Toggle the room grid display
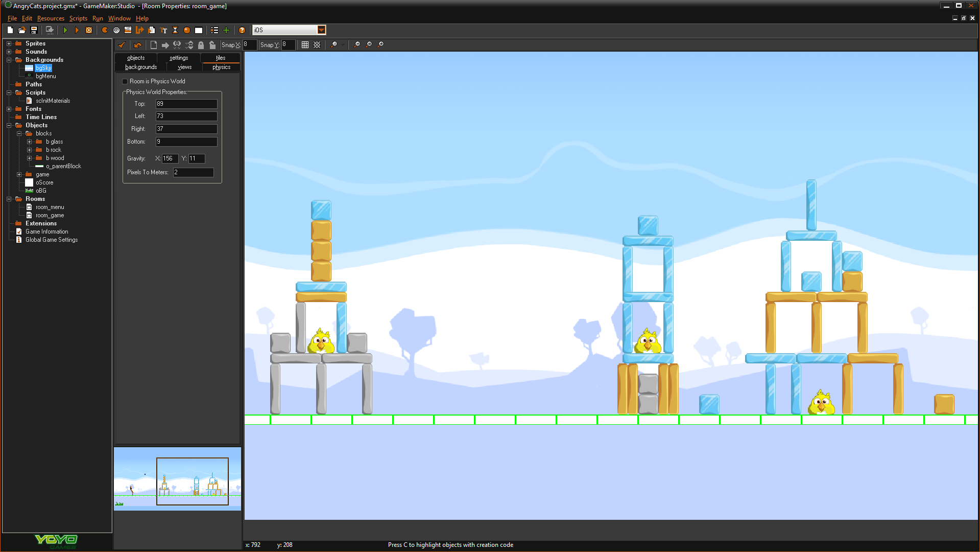 point(305,44)
